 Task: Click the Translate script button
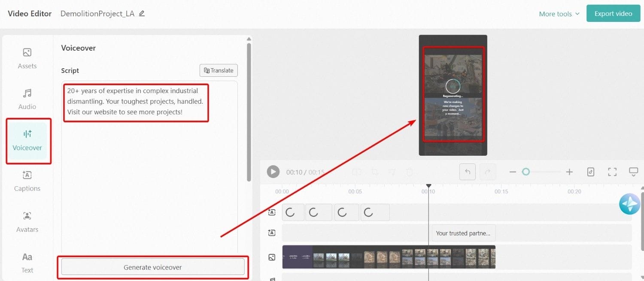pos(219,70)
